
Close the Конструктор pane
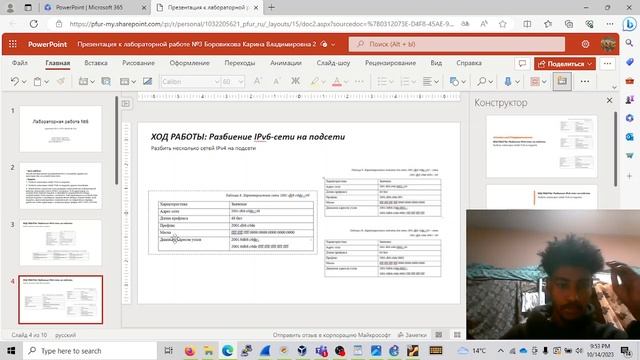pyautogui.click(x=609, y=100)
